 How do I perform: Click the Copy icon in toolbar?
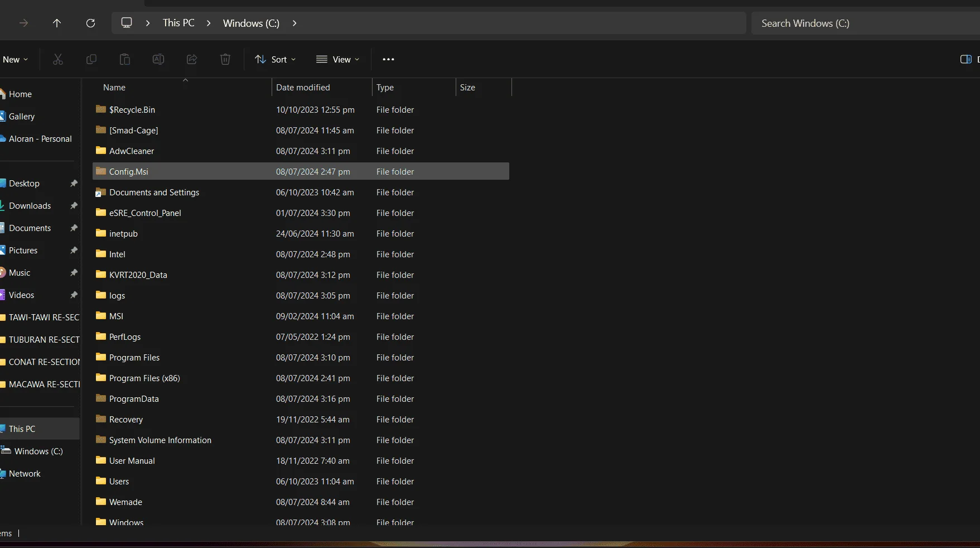(x=91, y=59)
